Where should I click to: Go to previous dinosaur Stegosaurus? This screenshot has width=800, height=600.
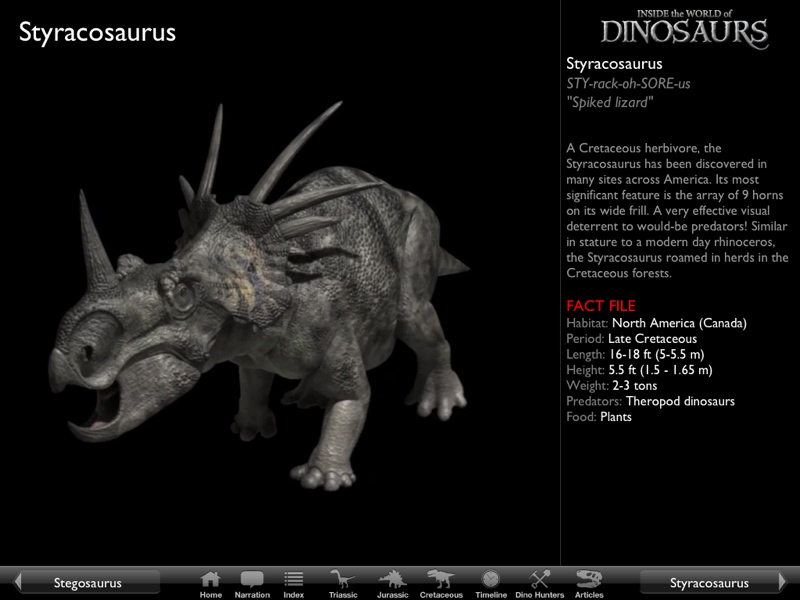coord(87,582)
